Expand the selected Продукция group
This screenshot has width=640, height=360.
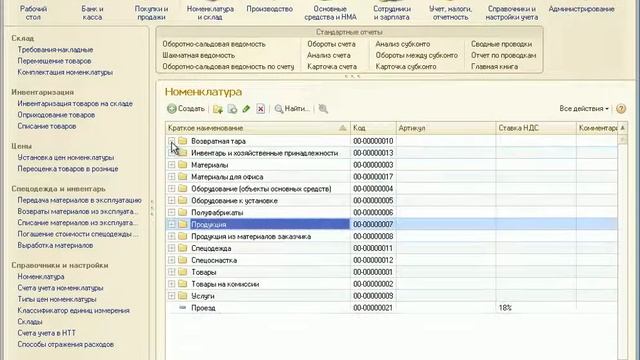(171, 224)
